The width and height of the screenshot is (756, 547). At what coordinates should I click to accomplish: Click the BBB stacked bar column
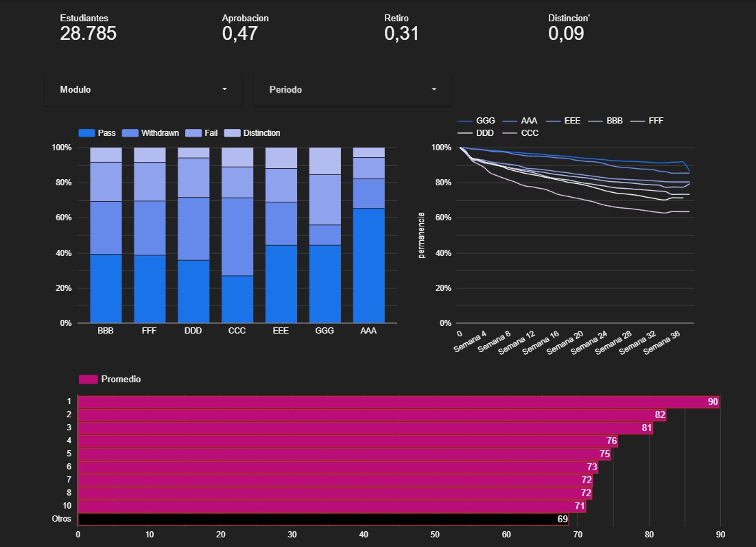[106, 235]
